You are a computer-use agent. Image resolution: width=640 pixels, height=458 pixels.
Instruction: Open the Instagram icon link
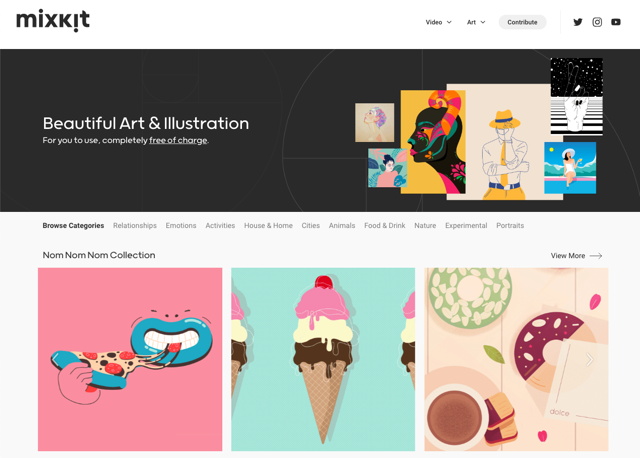597,22
